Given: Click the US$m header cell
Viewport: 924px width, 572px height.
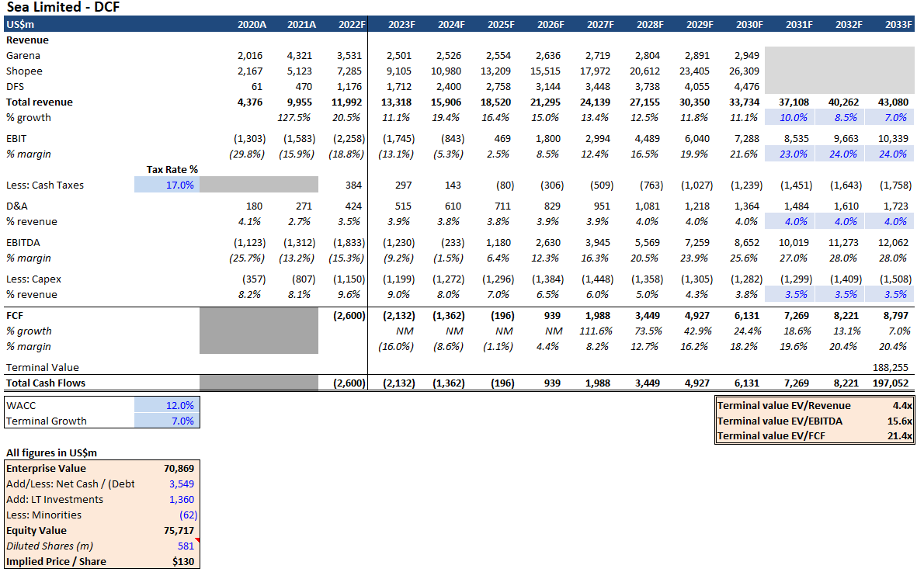Looking at the screenshot, I should coord(20,24).
